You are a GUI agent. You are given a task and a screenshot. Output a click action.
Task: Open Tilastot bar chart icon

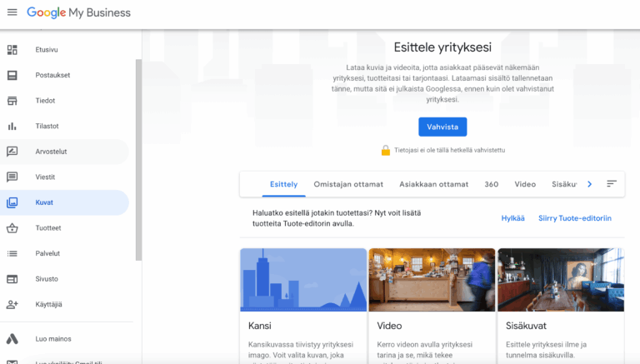pyautogui.click(x=12, y=127)
